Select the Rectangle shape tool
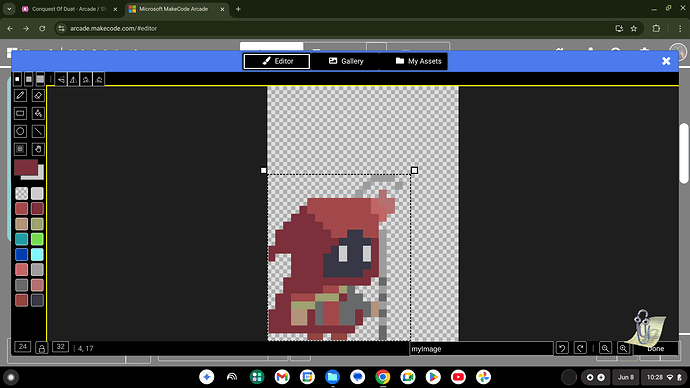The height and width of the screenshot is (388, 690). click(20, 113)
